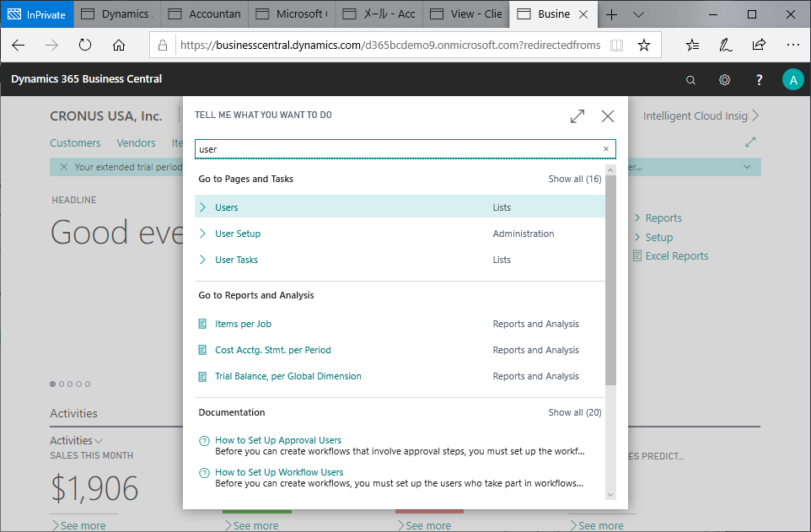
Task: Click help icon beside Approval Users doc
Action: 204,441
